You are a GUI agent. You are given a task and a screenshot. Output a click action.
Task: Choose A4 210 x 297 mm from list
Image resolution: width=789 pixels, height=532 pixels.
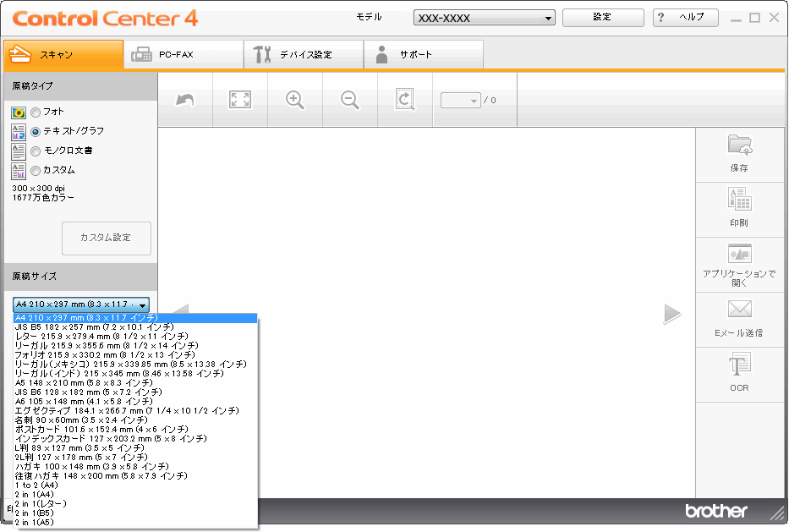134,317
